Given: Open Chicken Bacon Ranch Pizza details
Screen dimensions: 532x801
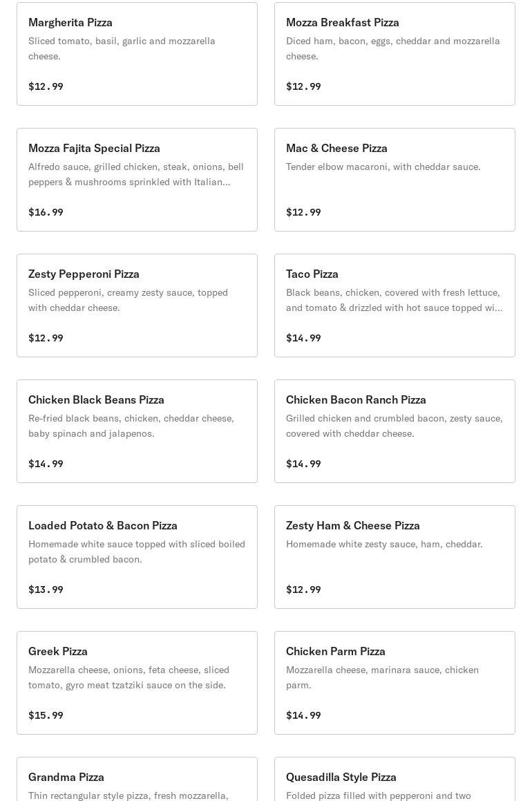Looking at the screenshot, I should click(395, 431).
